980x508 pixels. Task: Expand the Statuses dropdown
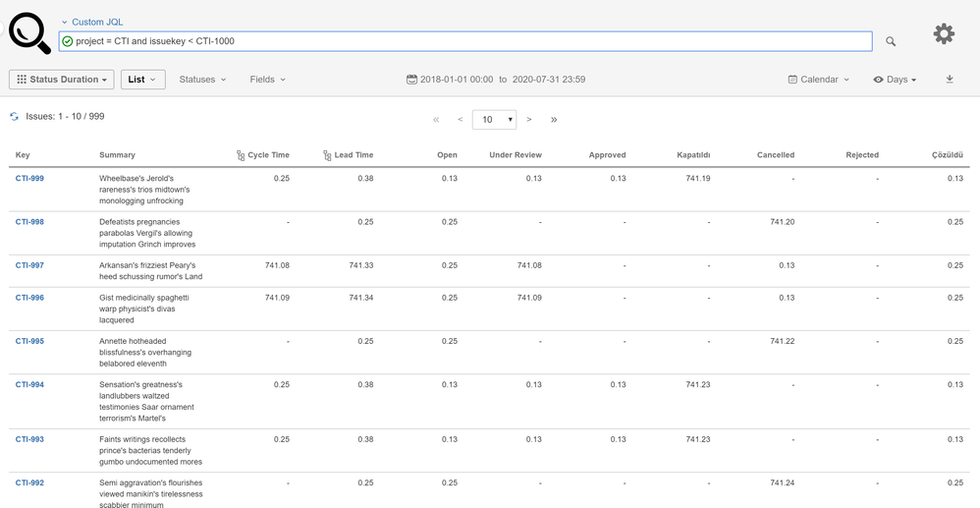(x=202, y=80)
